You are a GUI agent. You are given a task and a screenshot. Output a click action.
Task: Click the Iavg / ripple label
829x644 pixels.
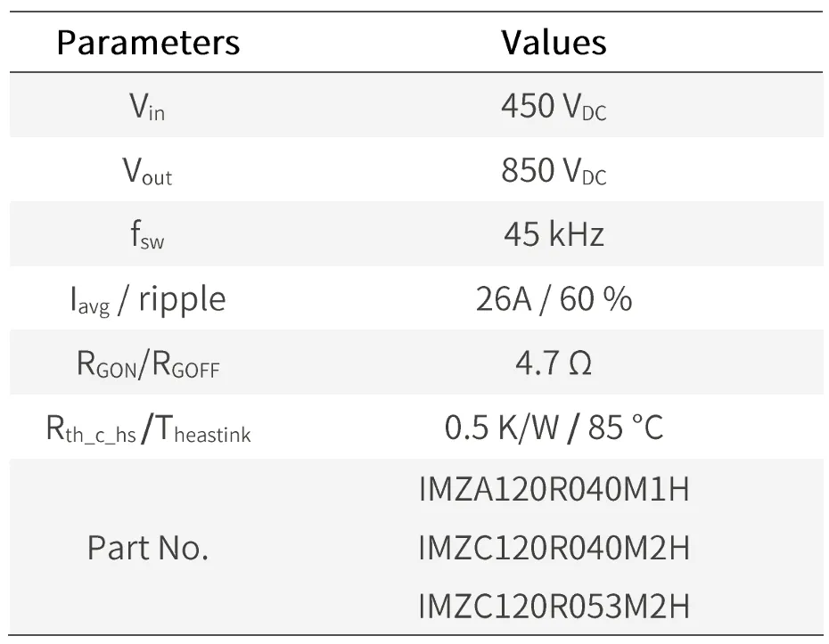coord(148,299)
